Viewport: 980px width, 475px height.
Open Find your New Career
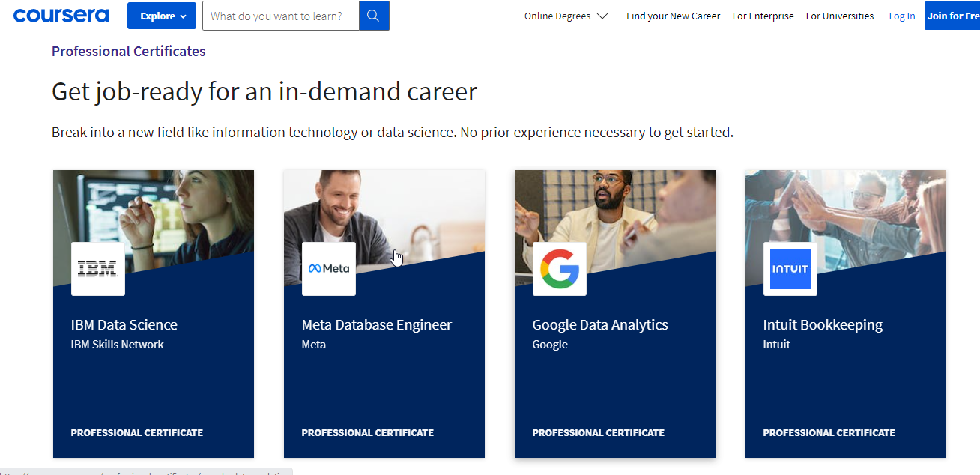[674, 16]
